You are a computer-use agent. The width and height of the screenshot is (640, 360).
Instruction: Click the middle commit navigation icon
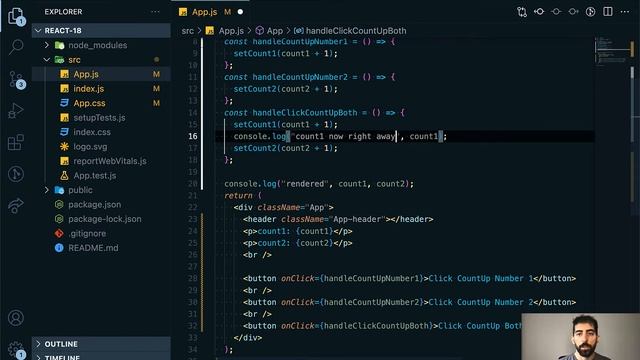click(x=556, y=12)
